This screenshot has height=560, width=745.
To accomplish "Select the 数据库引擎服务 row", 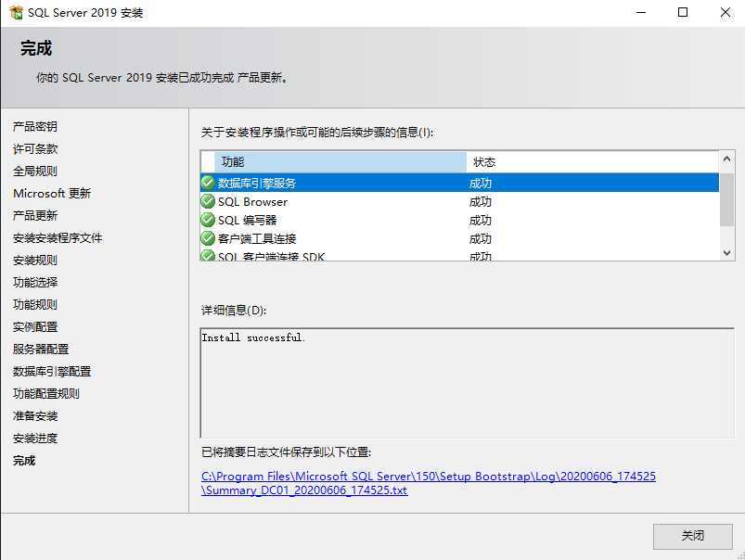I will point(459,183).
